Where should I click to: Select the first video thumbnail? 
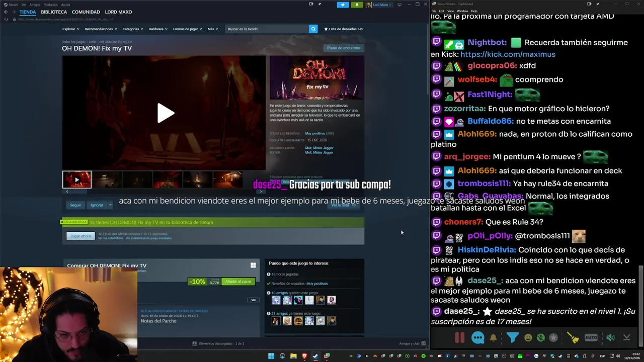(77, 179)
